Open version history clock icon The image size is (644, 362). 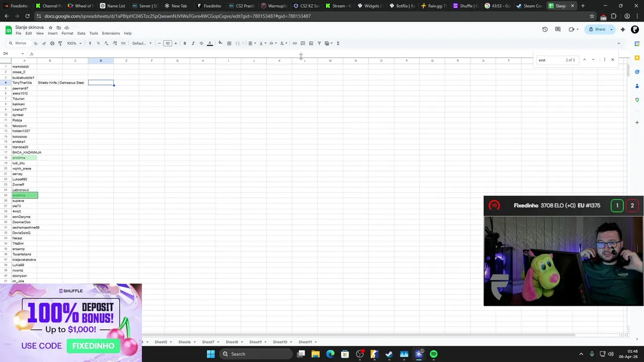pos(545,29)
